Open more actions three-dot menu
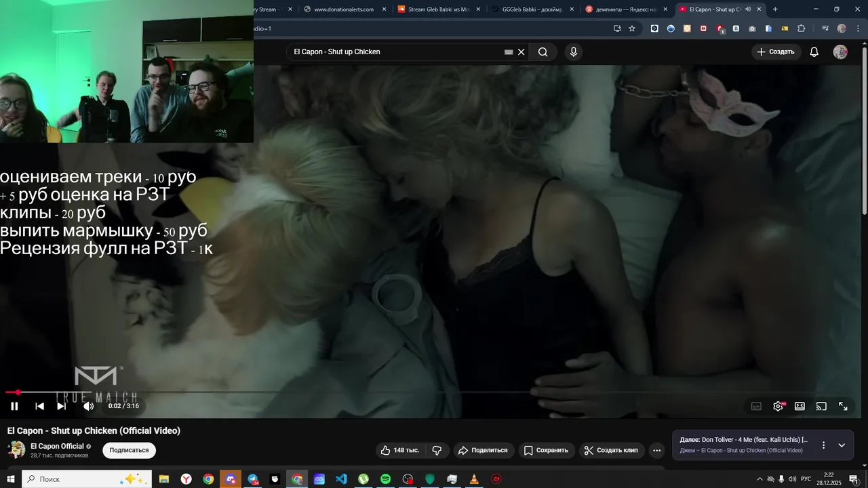This screenshot has width=868, height=488. click(656, 450)
